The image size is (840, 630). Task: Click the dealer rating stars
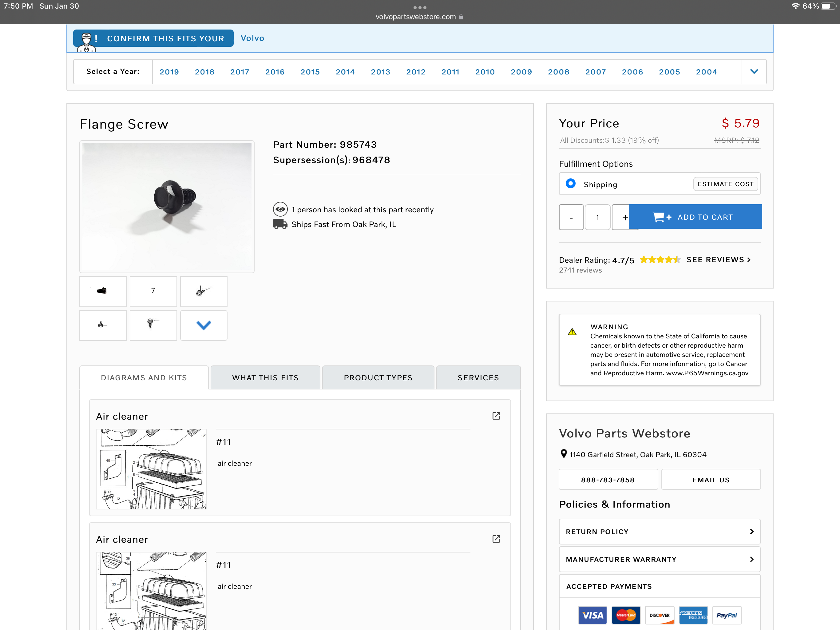(660, 260)
